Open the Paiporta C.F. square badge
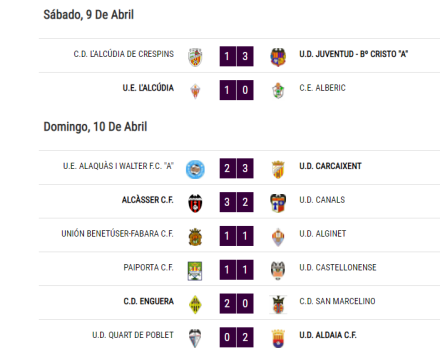The image size is (440, 363). (x=195, y=271)
